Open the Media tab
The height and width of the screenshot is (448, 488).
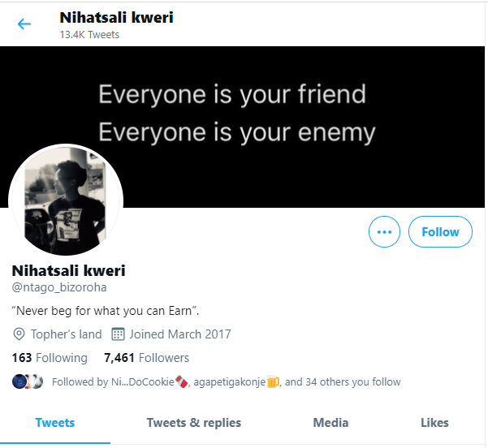click(x=330, y=423)
